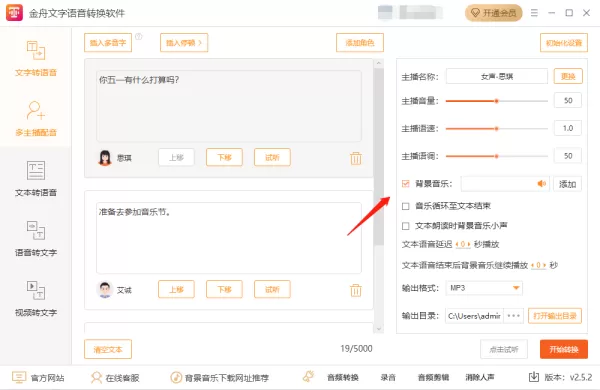Open 官方网站 link in the bottom bar

38,378
